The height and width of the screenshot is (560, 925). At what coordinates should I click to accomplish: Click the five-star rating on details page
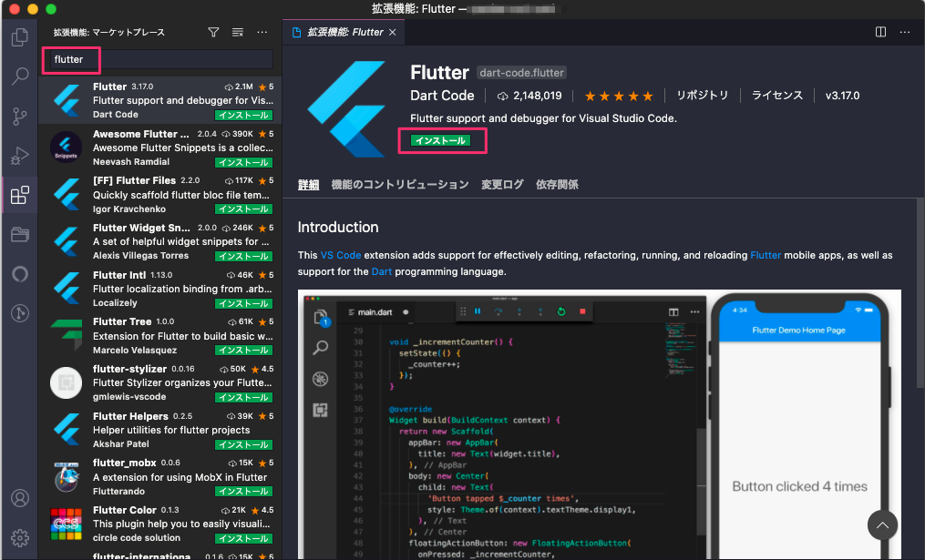click(x=618, y=97)
